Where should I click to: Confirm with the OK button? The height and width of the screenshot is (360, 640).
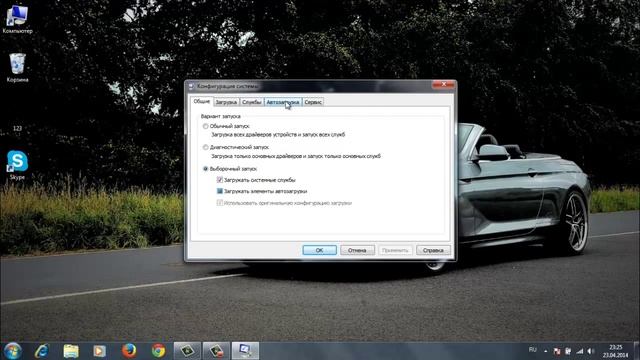pyautogui.click(x=320, y=250)
